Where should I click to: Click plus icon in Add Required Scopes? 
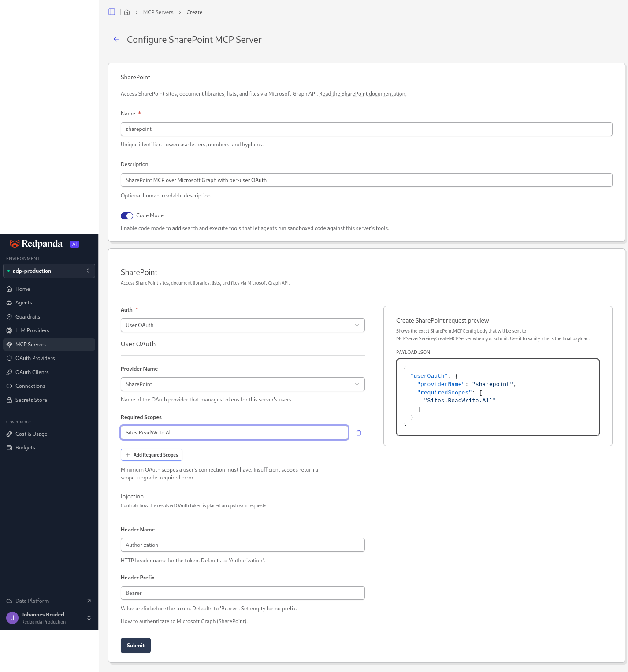click(x=128, y=455)
